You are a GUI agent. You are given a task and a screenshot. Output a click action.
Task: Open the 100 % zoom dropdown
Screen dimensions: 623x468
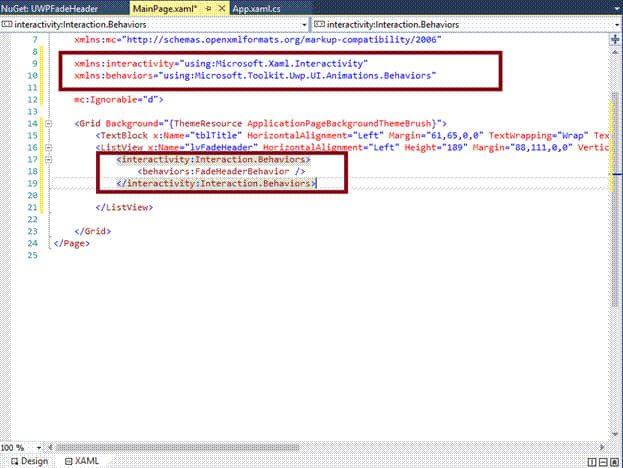click(39, 448)
